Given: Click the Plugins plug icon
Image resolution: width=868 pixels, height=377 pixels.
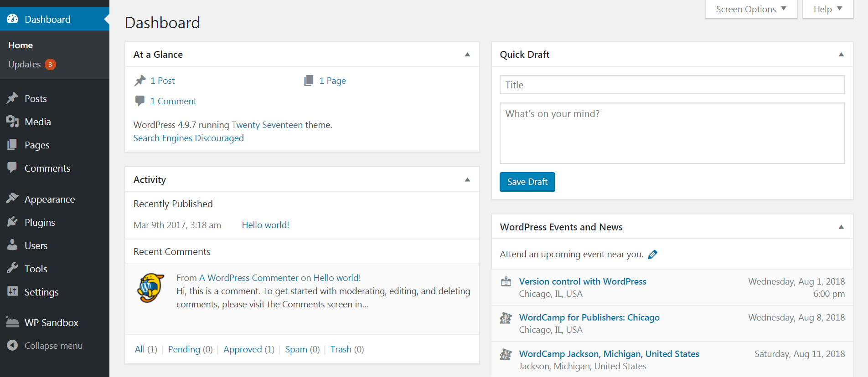Looking at the screenshot, I should point(12,222).
